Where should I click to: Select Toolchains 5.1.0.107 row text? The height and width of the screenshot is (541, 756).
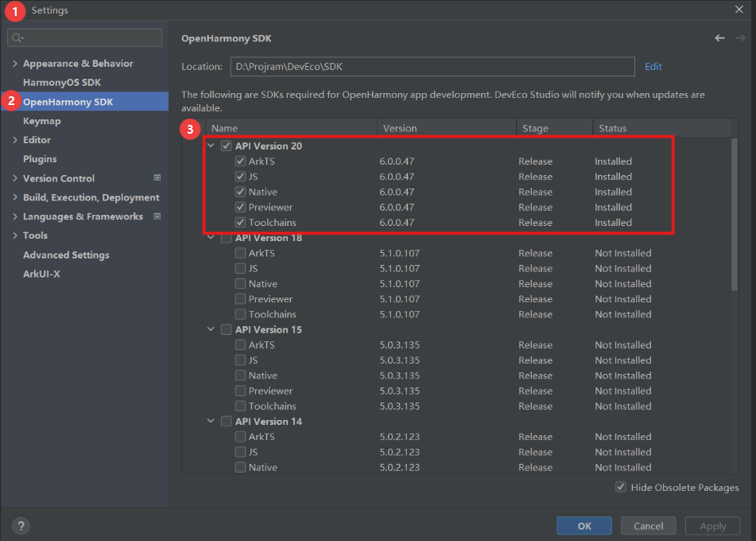tap(273, 314)
